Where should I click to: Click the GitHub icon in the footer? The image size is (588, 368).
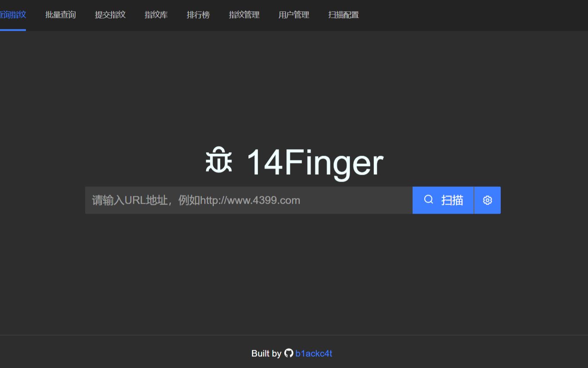[289, 353]
